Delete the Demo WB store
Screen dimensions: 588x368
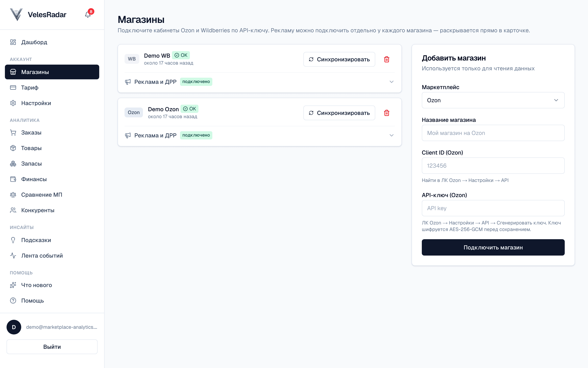point(386,59)
